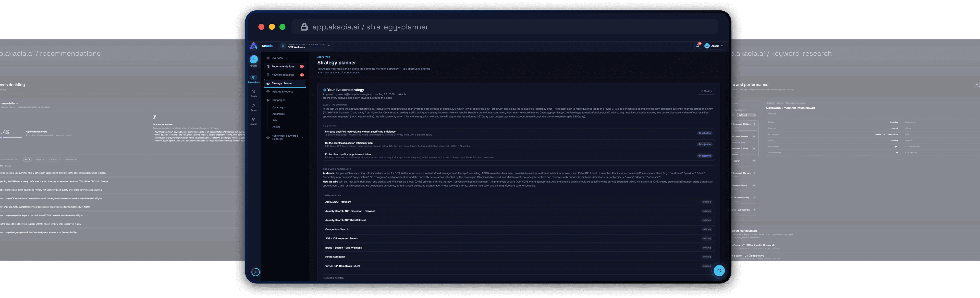980x298 pixels.
Task: Open the SOS Wellness client account dropdown
Action: 306,46
